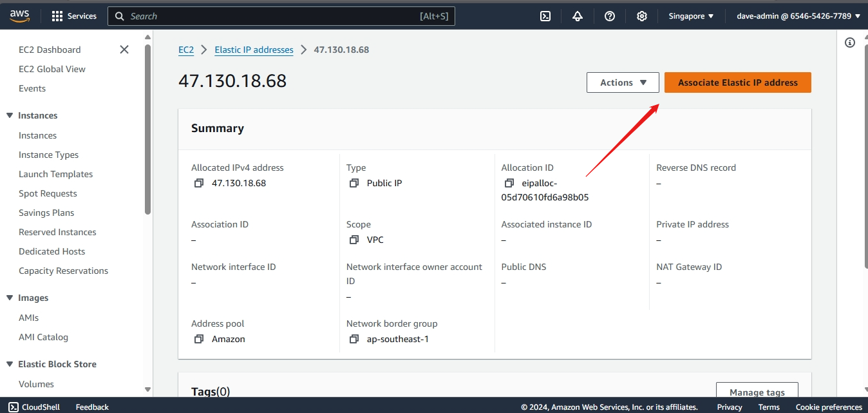Open the dave-admin account menu
Viewport: 868px width, 413px height.
tap(798, 16)
